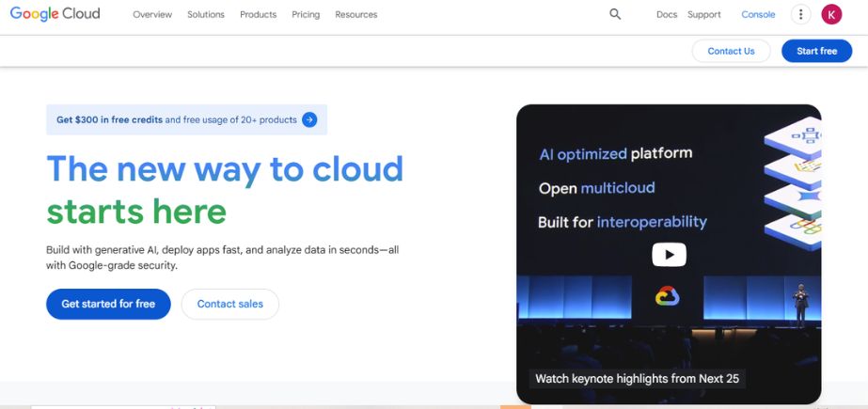The width and height of the screenshot is (868, 409).
Task: Open the Support link
Action: click(704, 15)
